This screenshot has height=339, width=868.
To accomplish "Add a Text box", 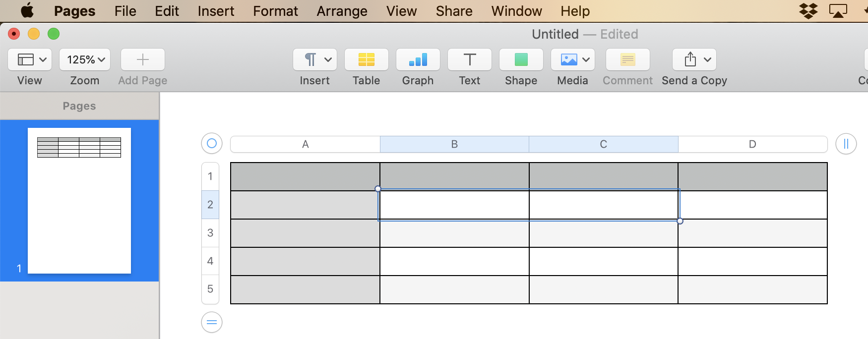I will [469, 60].
